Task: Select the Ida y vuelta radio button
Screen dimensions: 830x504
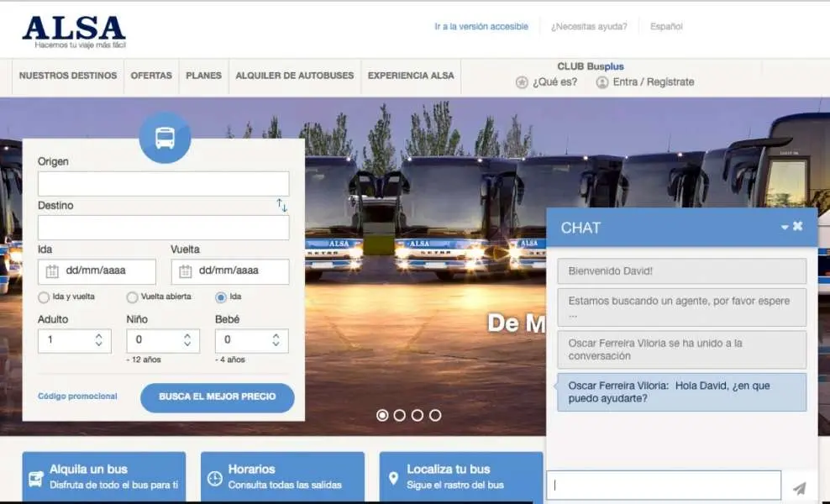Action: (x=44, y=297)
